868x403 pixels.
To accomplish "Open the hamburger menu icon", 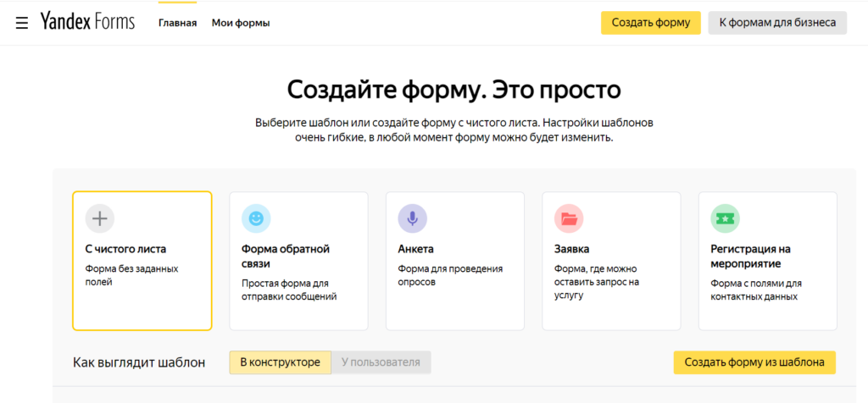I will (22, 23).
